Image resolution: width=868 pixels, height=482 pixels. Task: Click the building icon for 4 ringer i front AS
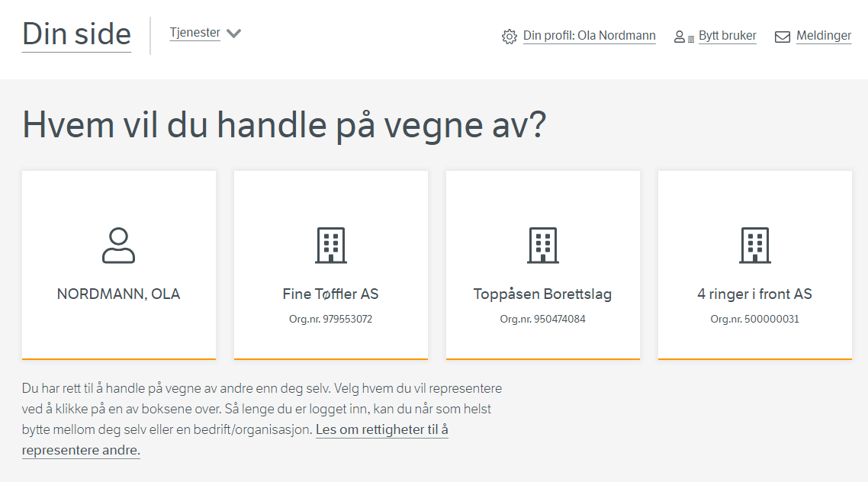click(754, 246)
